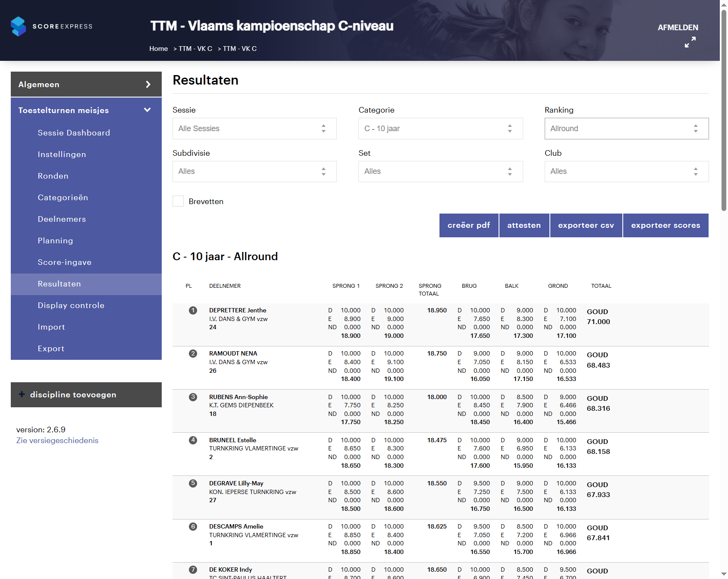Click rank 3 badge for RUBENS Ann-Sophie
Screen dimensions: 728x579
193,397
